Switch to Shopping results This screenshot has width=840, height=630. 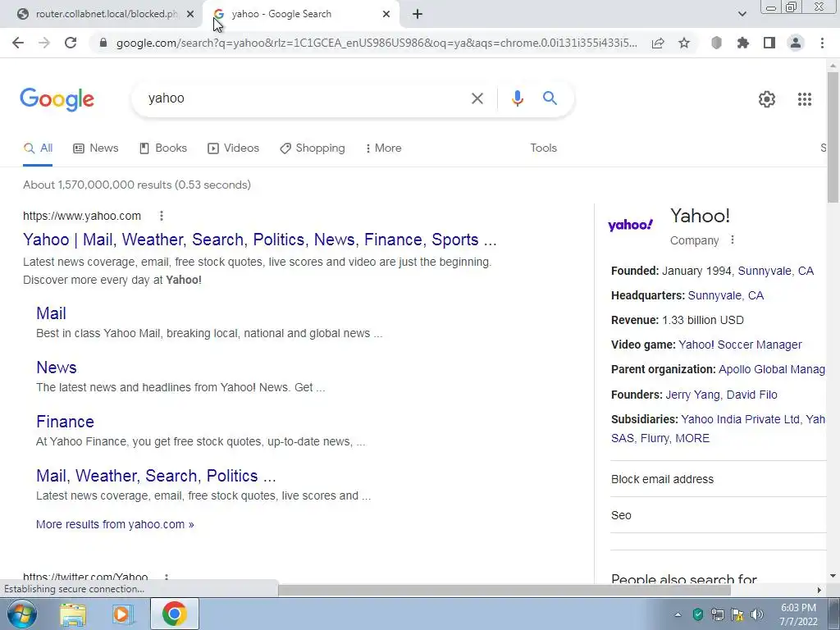313,148
